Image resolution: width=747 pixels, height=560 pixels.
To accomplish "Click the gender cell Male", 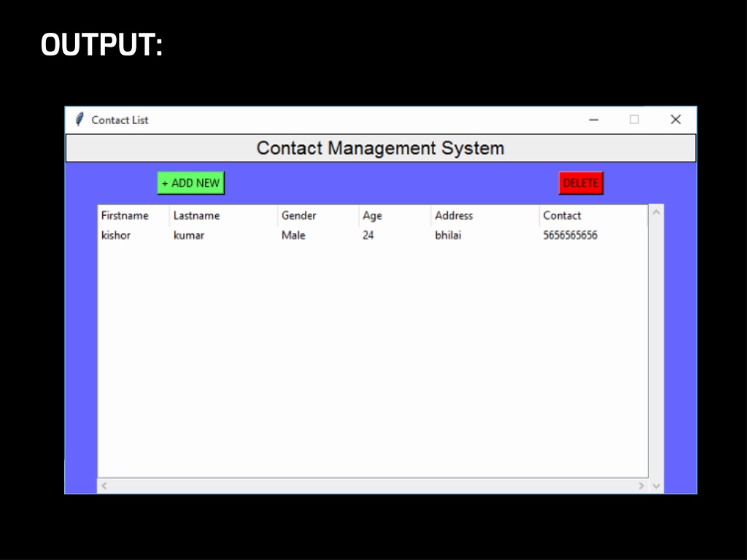I will point(293,236).
